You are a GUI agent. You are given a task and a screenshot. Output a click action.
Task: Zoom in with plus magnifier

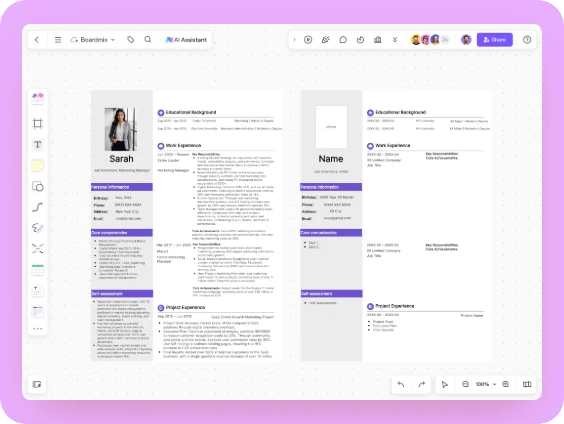[506, 384]
